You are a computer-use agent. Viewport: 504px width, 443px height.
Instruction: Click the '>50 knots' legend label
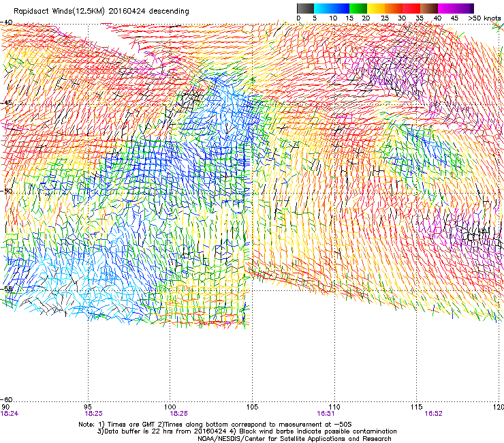coord(484,18)
